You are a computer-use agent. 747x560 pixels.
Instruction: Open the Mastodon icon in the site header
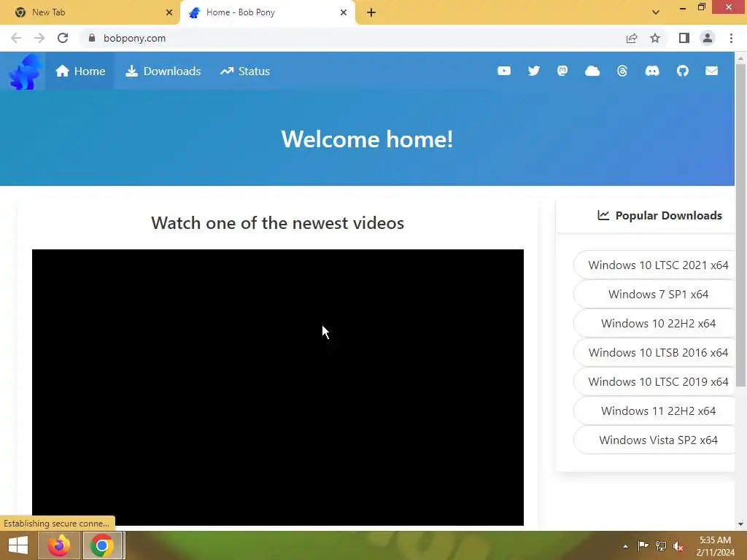pyautogui.click(x=562, y=71)
